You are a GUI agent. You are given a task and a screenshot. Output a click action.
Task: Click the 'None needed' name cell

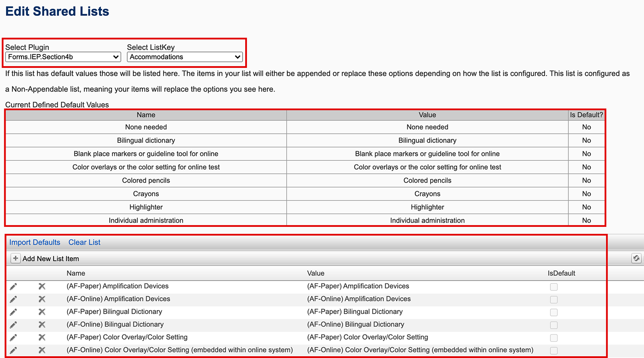coord(146,127)
